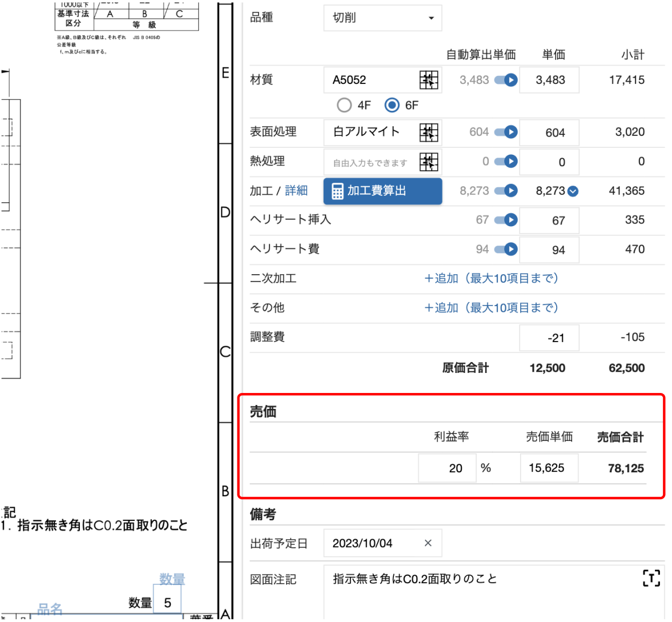
Task: Edit the 利益率 percentage field
Action: click(447, 468)
